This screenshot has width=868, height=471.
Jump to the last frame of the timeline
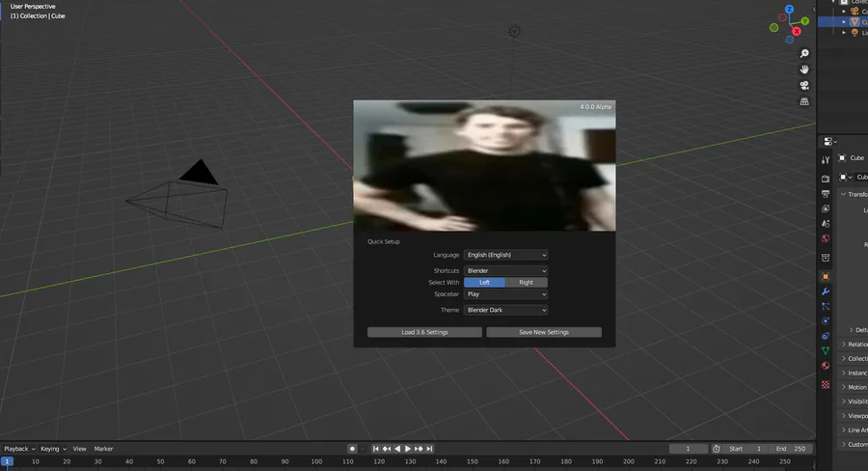(x=429, y=449)
